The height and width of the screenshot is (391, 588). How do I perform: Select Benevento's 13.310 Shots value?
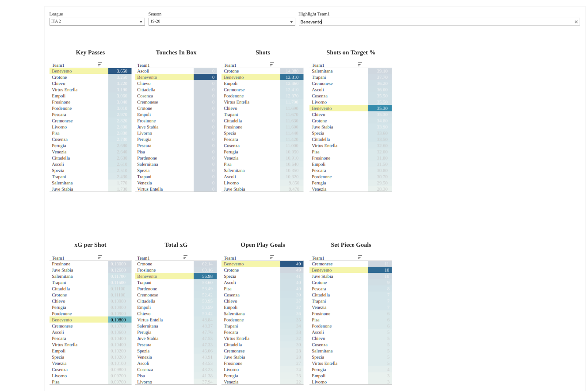click(x=292, y=77)
